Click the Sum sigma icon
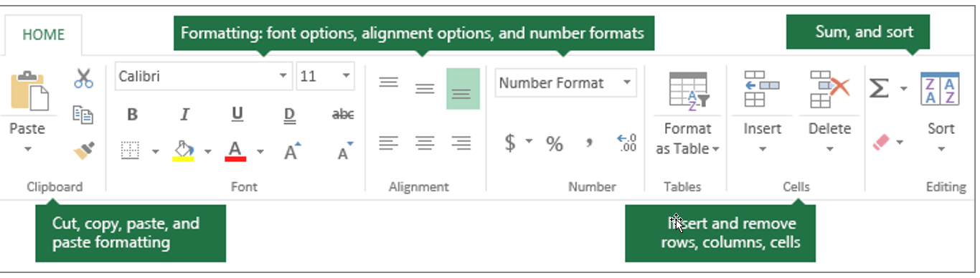 coord(879,88)
